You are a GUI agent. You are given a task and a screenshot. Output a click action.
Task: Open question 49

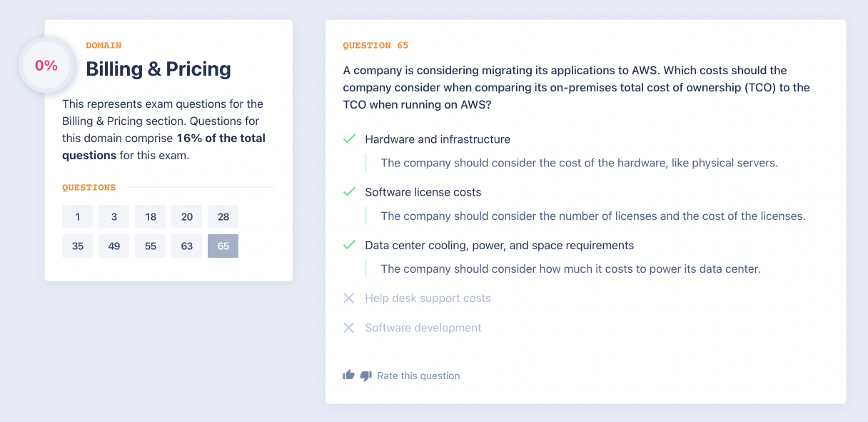tap(113, 246)
